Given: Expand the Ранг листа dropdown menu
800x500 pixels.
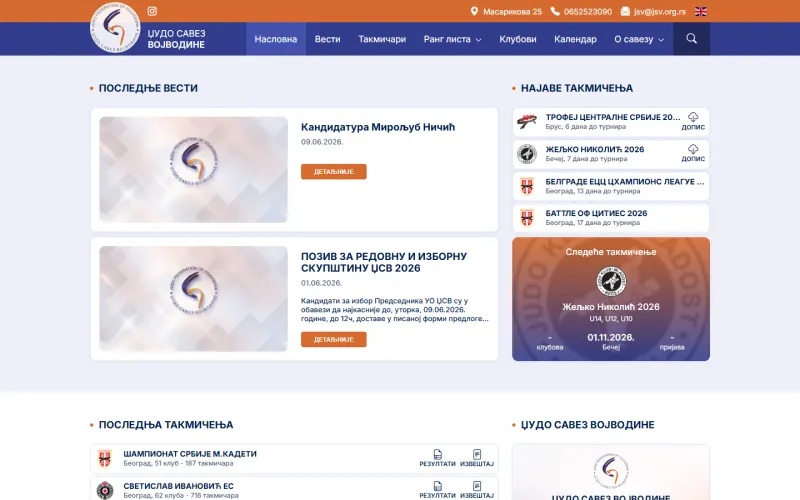Looking at the screenshot, I should point(452,39).
